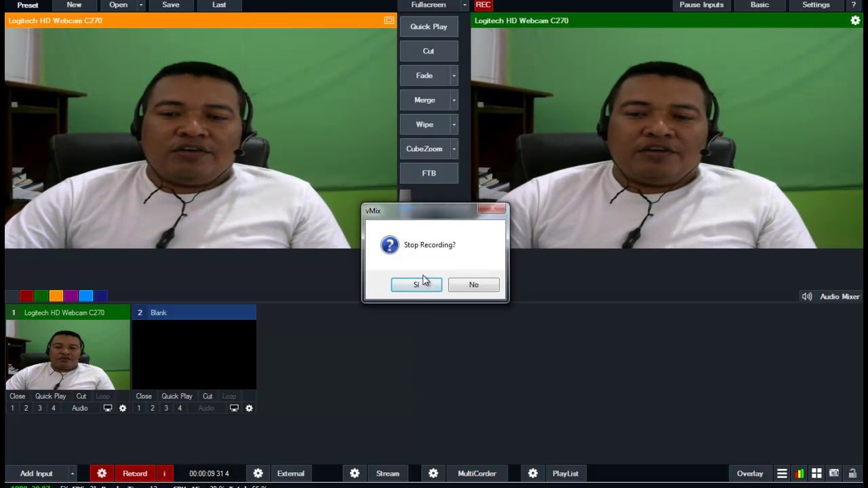The height and width of the screenshot is (488, 868).
Task: Close the vMix dialog window
Action: 492,209
